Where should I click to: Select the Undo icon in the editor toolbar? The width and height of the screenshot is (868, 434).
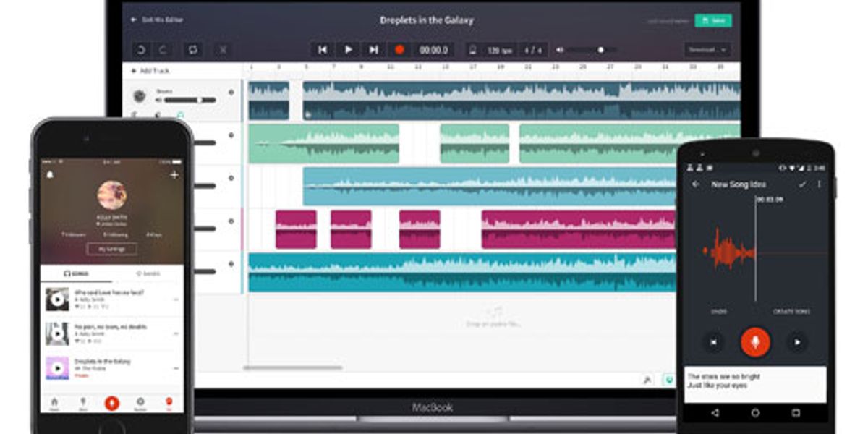coord(141,49)
